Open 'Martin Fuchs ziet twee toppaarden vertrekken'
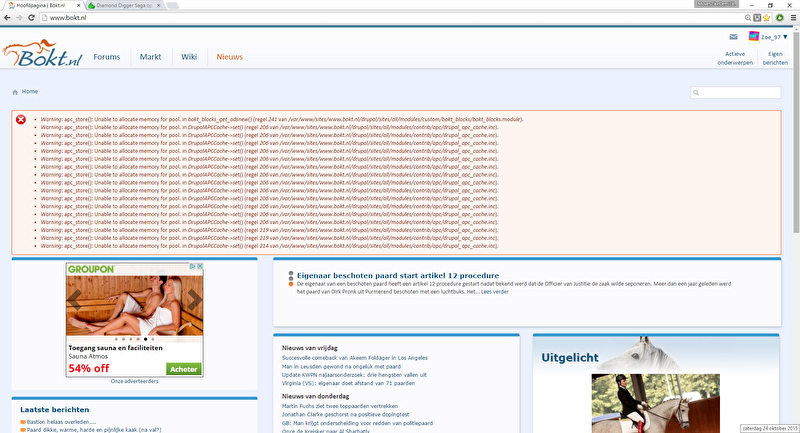Screen dimensions: 800x433 click(x=340, y=406)
